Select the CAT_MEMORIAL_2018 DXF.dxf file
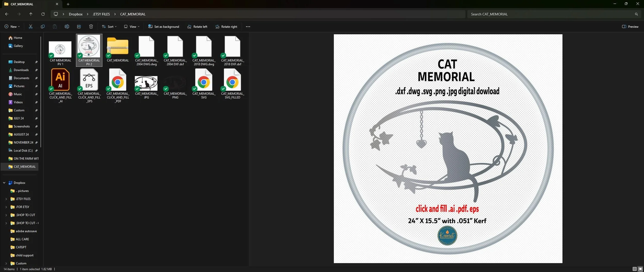 (232, 51)
